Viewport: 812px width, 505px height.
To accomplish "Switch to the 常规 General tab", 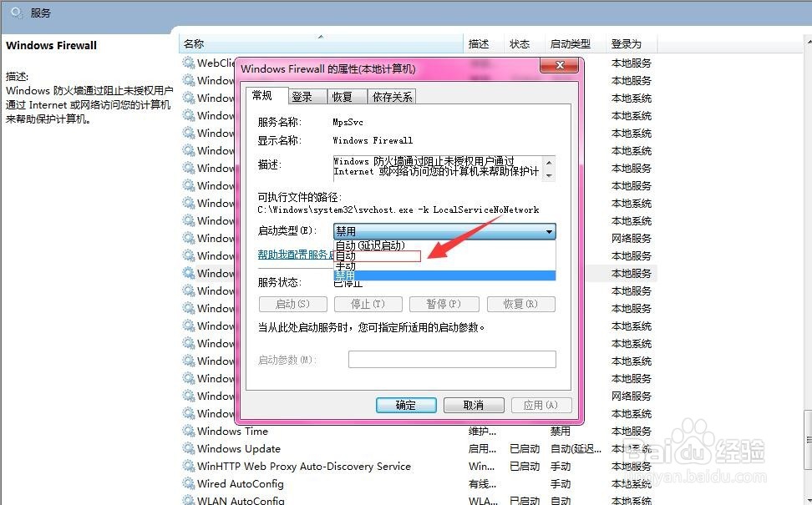I will [266, 96].
